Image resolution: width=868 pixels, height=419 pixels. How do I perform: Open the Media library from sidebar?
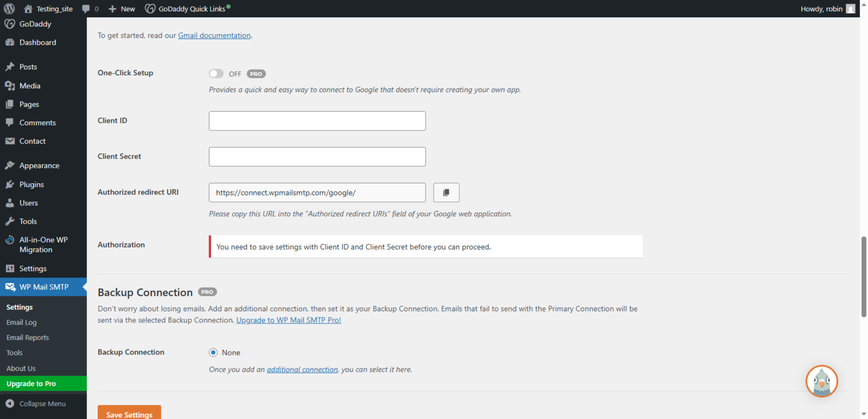pos(30,86)
